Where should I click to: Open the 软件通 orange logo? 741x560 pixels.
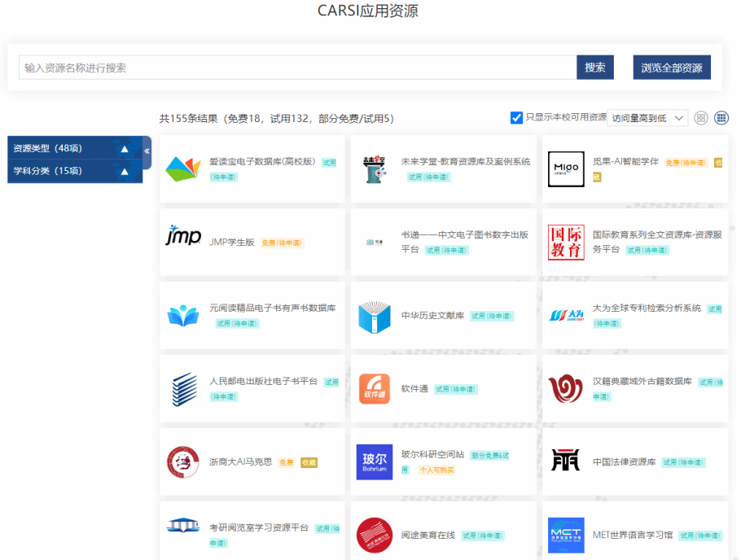(375, 389)
